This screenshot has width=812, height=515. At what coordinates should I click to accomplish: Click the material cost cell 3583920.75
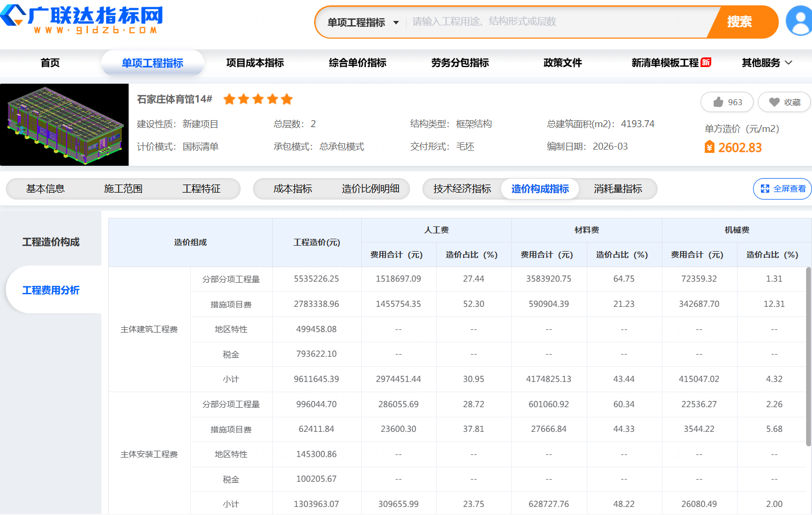pyautogui.click(x=549, y=279)
